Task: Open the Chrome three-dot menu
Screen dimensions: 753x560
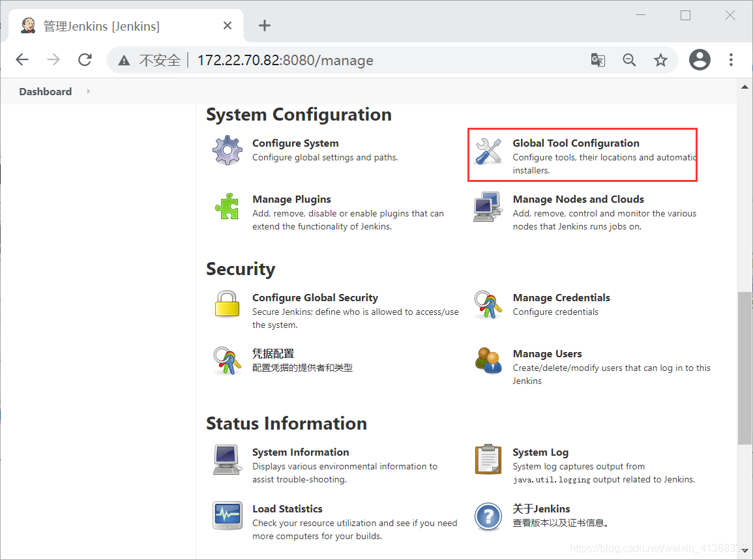Action: tap(731, 59)
